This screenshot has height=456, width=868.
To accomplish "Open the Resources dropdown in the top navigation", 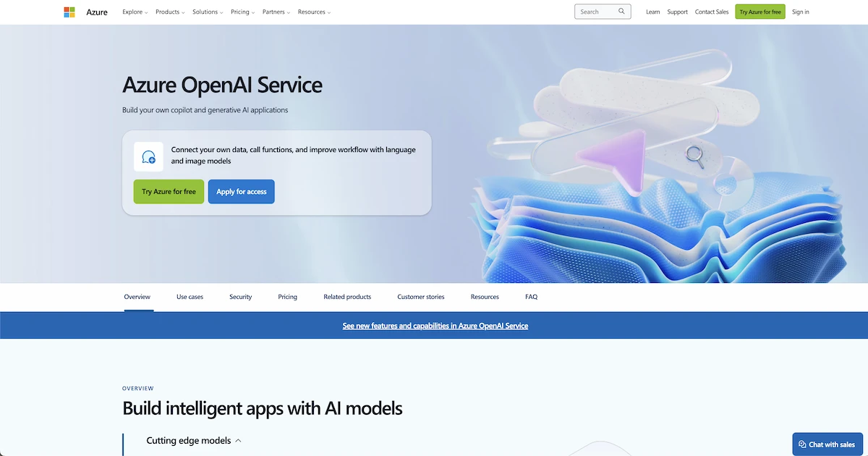I will tap(313, 12).
